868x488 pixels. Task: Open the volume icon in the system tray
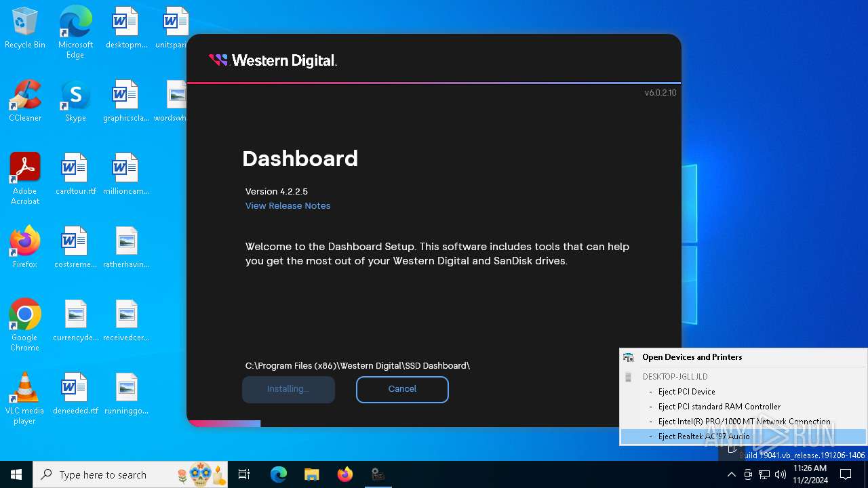coord(781,474)
